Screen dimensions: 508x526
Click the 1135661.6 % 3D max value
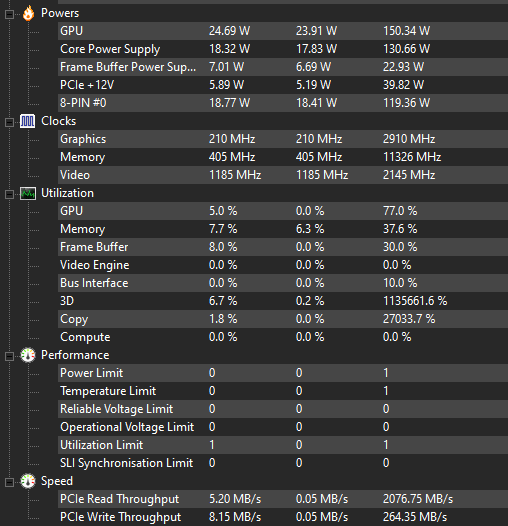click(x=415, y=301)
